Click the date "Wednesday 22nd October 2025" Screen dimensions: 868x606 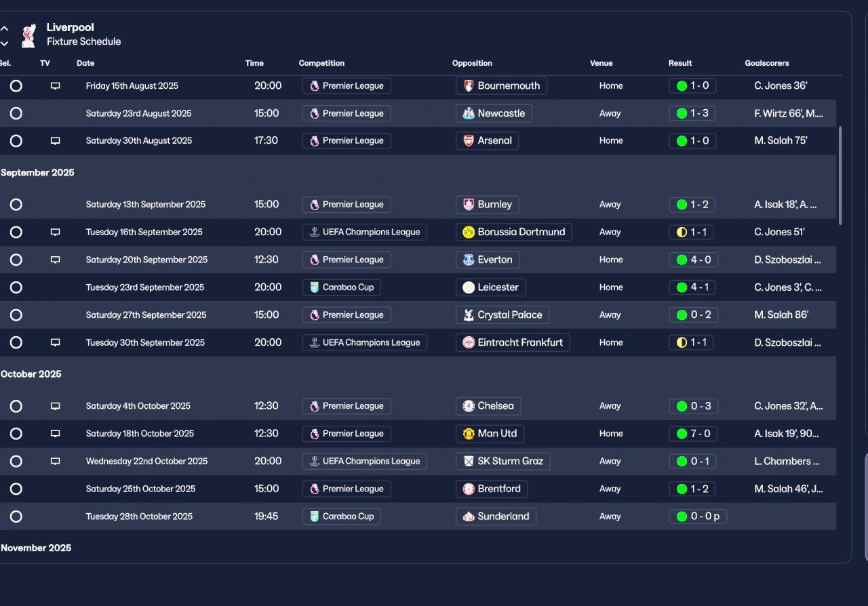(146, 462)
